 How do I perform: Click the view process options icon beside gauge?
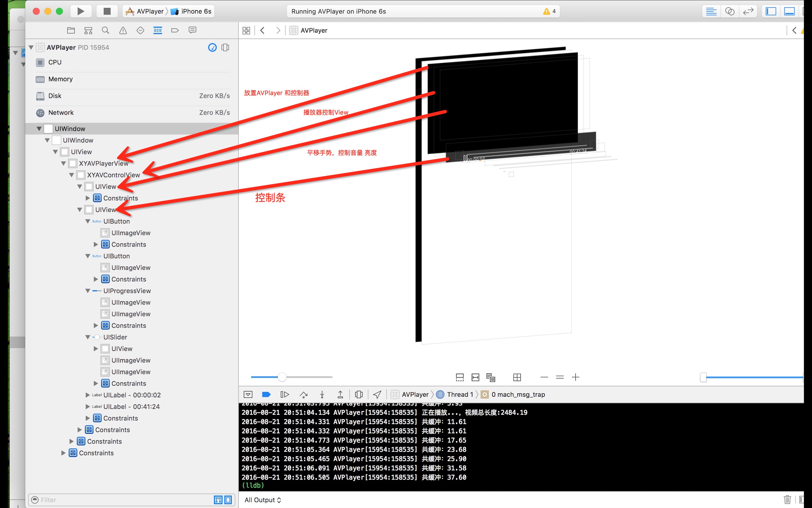pos(225,47)
